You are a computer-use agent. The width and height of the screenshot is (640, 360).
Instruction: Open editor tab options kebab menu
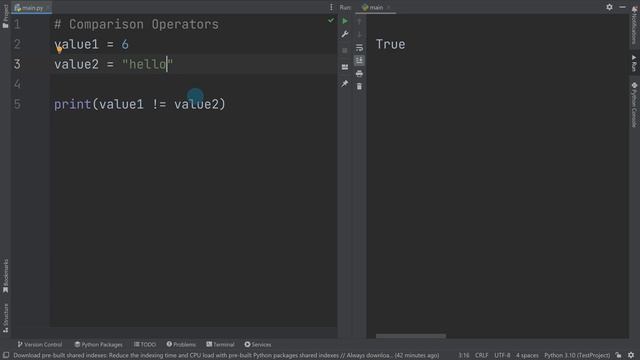331,7
